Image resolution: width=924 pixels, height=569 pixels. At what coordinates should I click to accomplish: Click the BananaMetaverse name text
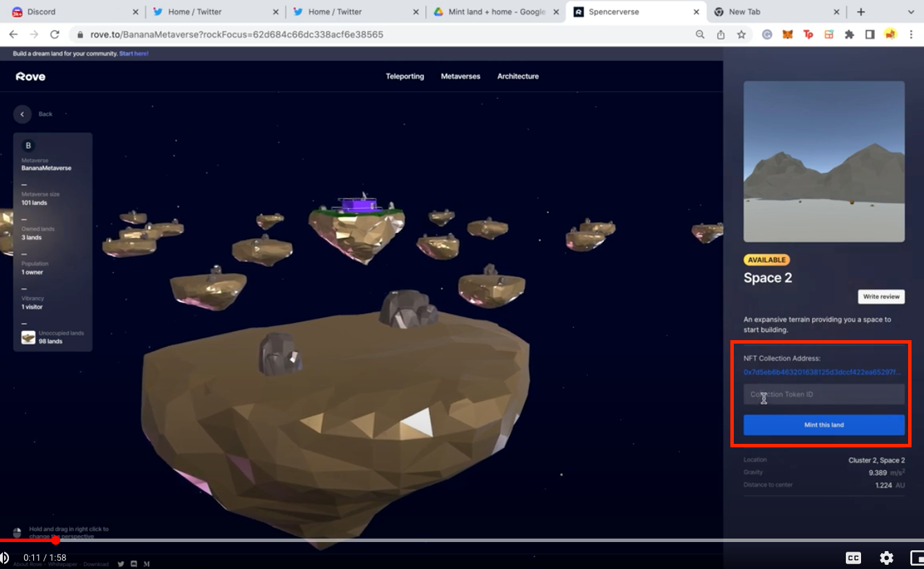[46, 168]
